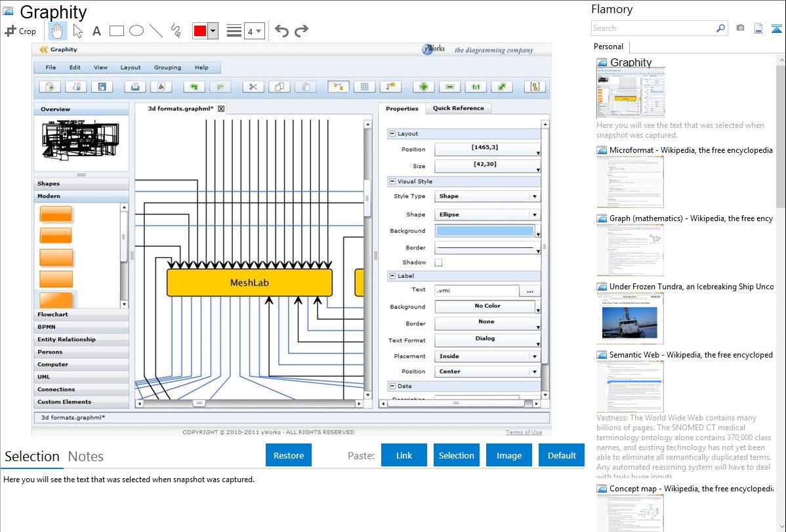The image size is (786, 532).
Task: Select the hand pan tool
Action: [x=57, y=31]
